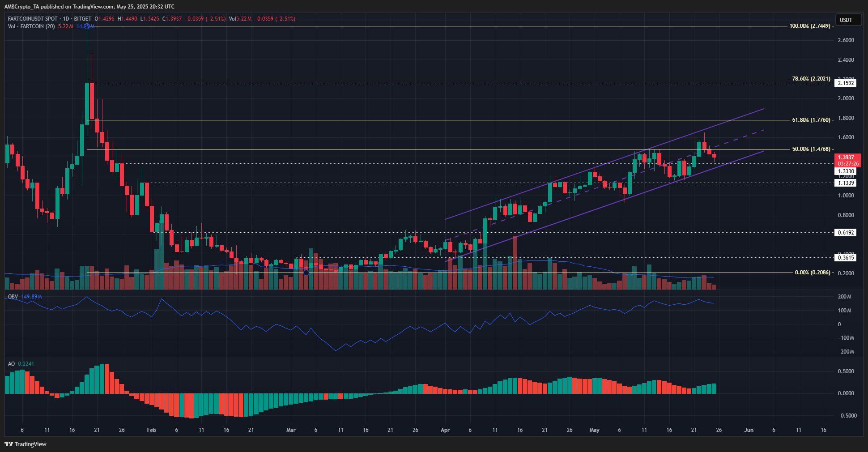Image resolution: width=868 pixels, height=452 pixels.
Task: Click the Jun label on the date axis
Action: (x=749, y=430)
